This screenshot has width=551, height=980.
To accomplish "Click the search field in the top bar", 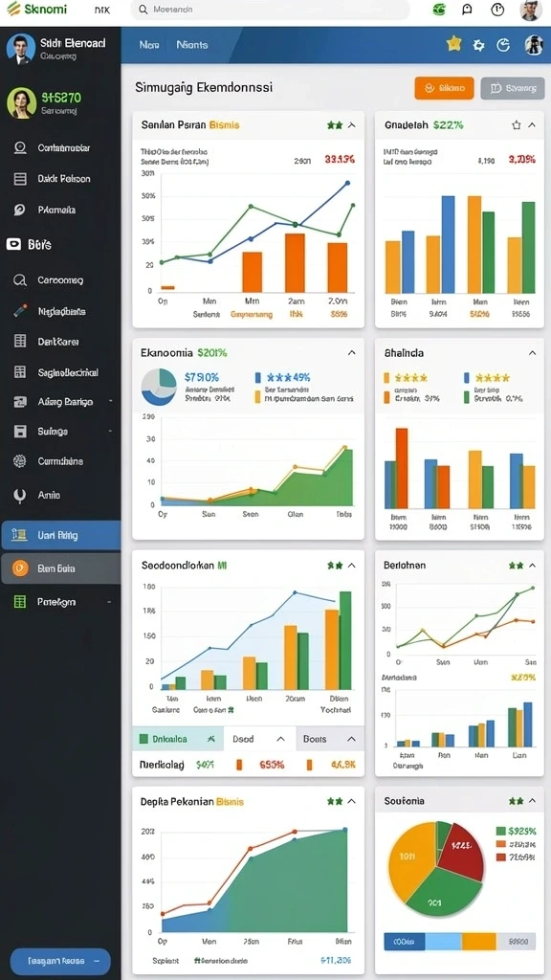I will tap(270, 10).
